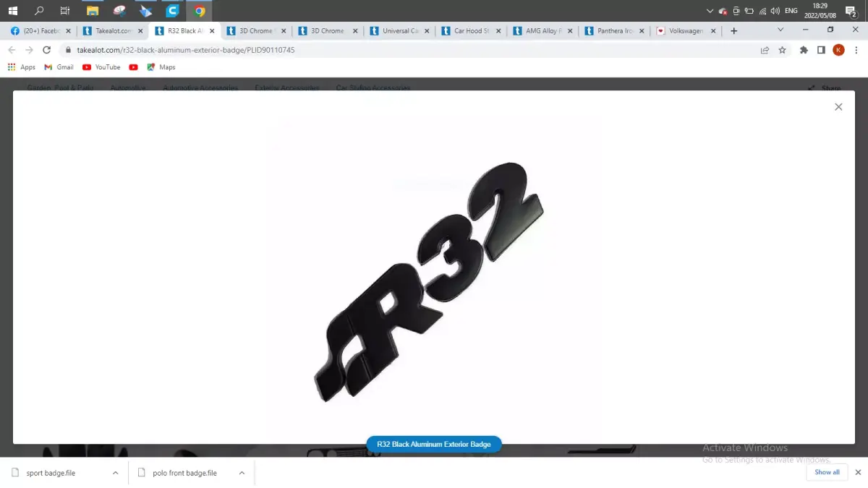Expand options for polo front badge.file
Screen dimensions: 868x488
coord(242,473)
